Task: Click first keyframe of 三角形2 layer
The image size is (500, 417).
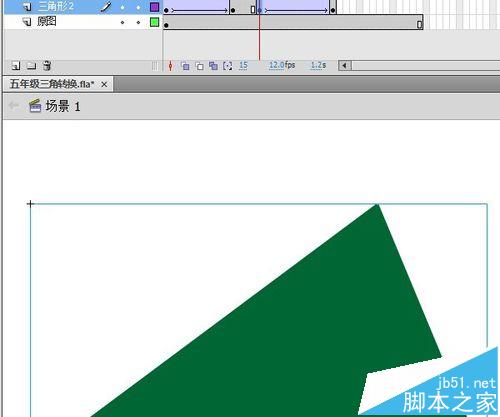Action: 166,10
